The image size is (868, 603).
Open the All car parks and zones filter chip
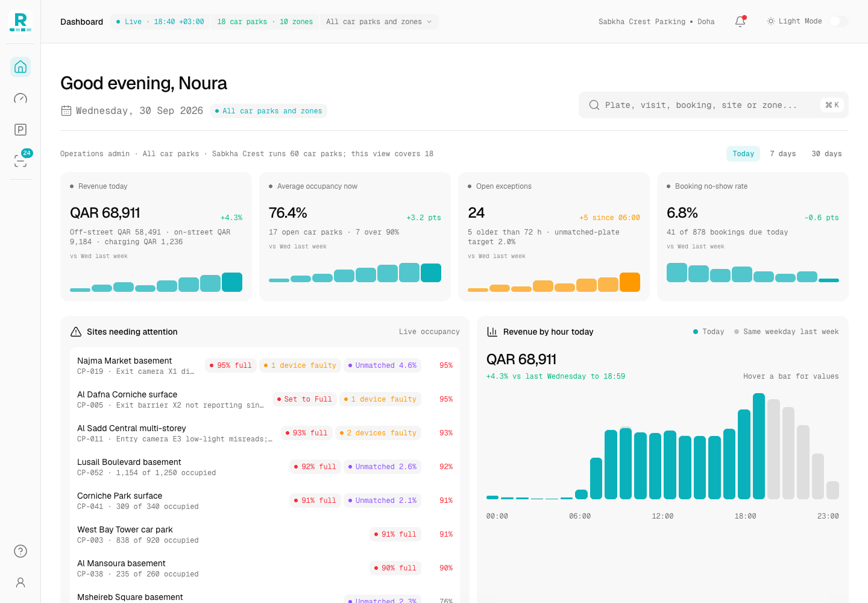tap(269, 111)
